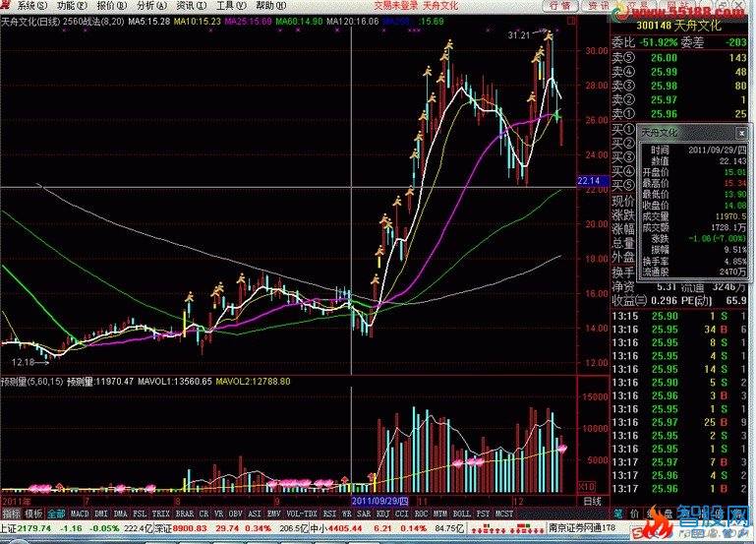Click the 卖② 25.97 ask row
The image size is (756, 544).
679,99
